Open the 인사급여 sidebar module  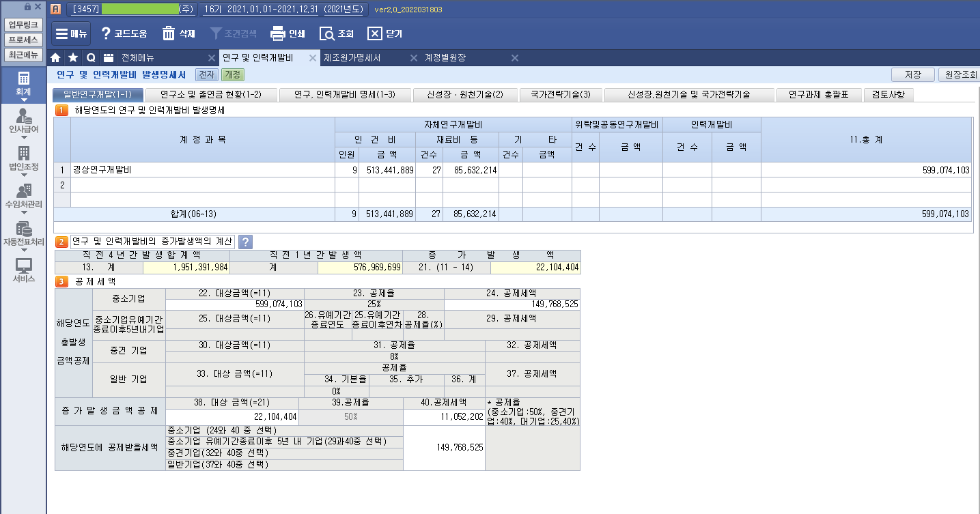[x=23, y=120]
